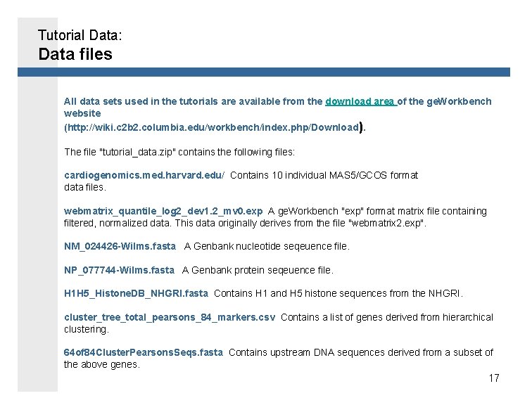
Task: Click the gray left sidebar strip
Action: point(38,234)
